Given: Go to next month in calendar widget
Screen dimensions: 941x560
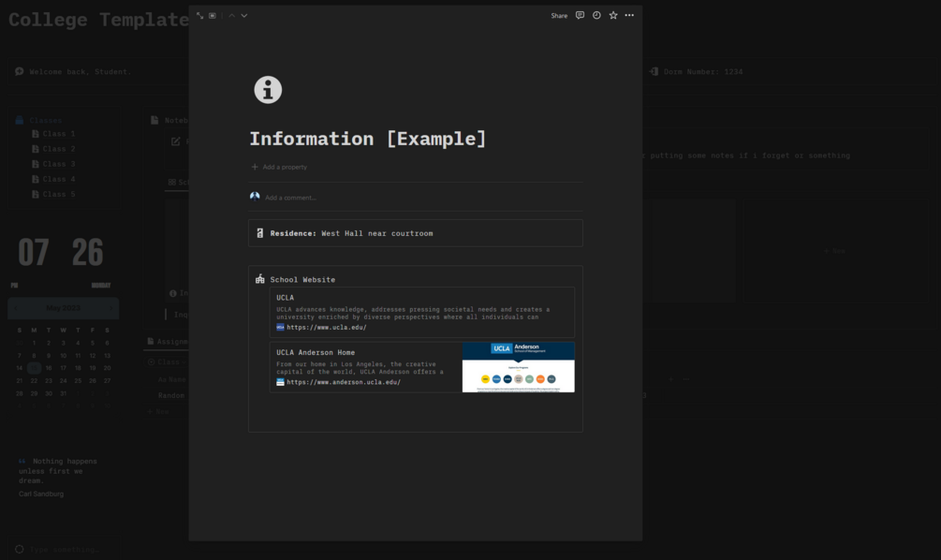Looking at the screenshot, I should 111,308.
